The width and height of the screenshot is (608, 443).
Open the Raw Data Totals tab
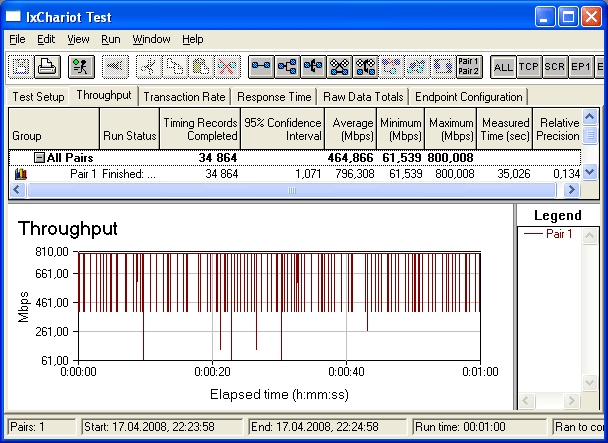click(x=363, y=97)
